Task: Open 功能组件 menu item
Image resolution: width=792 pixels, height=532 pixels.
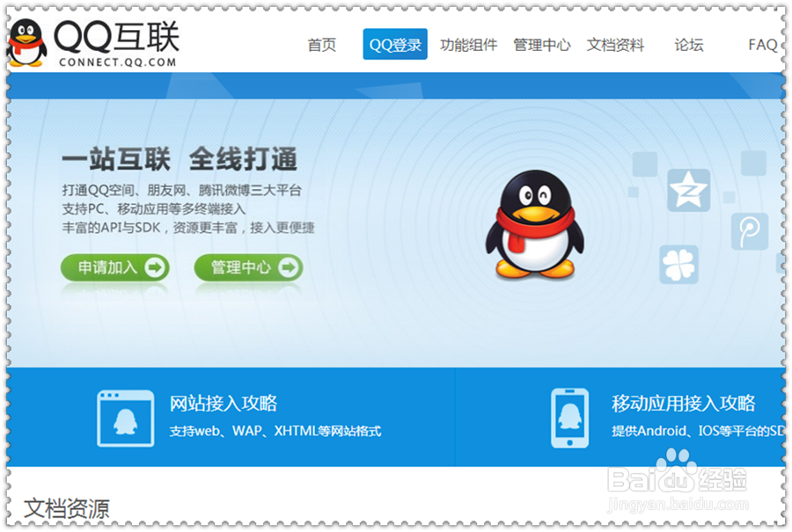Action: pyautogui.click(x=468, y=45)
